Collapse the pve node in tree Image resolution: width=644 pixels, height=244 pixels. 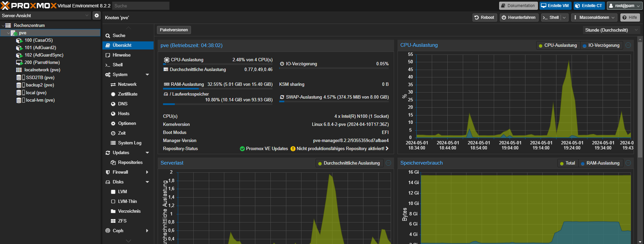[x=8, y=33]
